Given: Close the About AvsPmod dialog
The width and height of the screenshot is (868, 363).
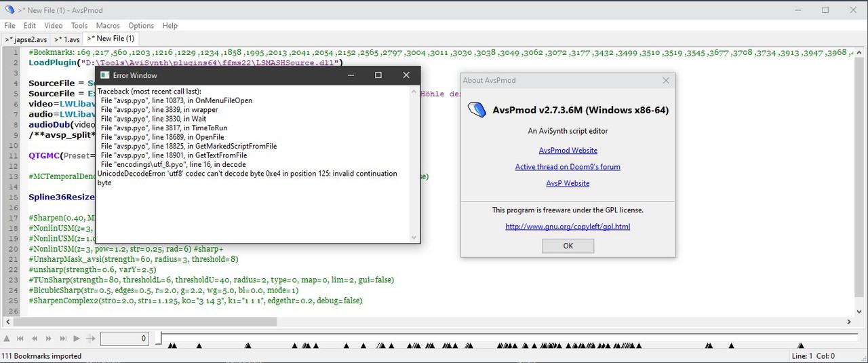Looking at the screenshot, I should [x=665, y=80].
